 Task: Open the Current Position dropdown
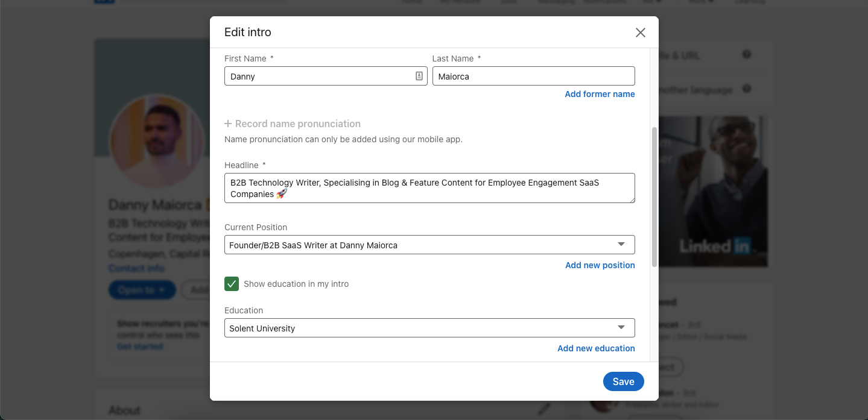point(429,245)
